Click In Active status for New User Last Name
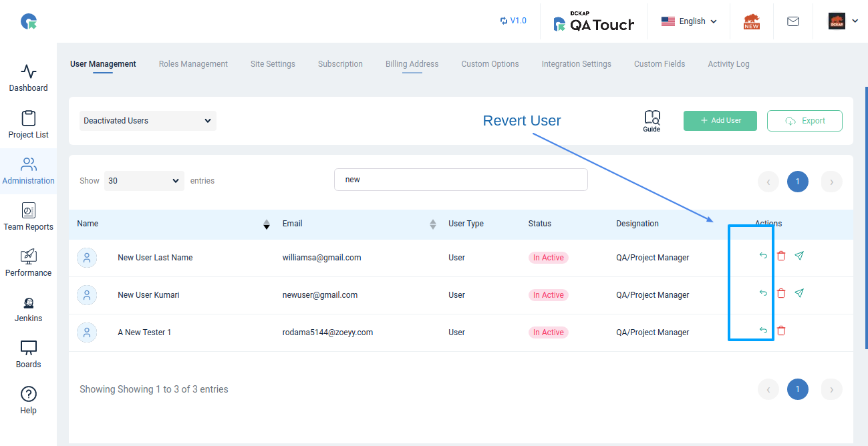This screenshot has width=868, height=446. pyautogui.click(x=549, y=258)
